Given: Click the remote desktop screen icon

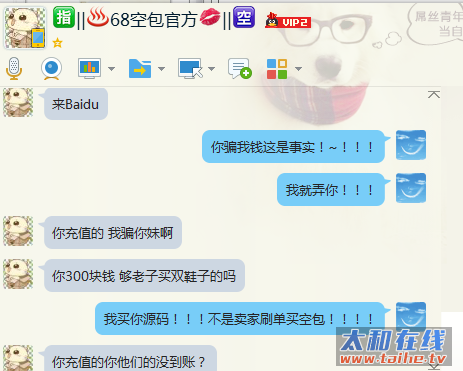Looking at the screenshot, I should [190, 69].
